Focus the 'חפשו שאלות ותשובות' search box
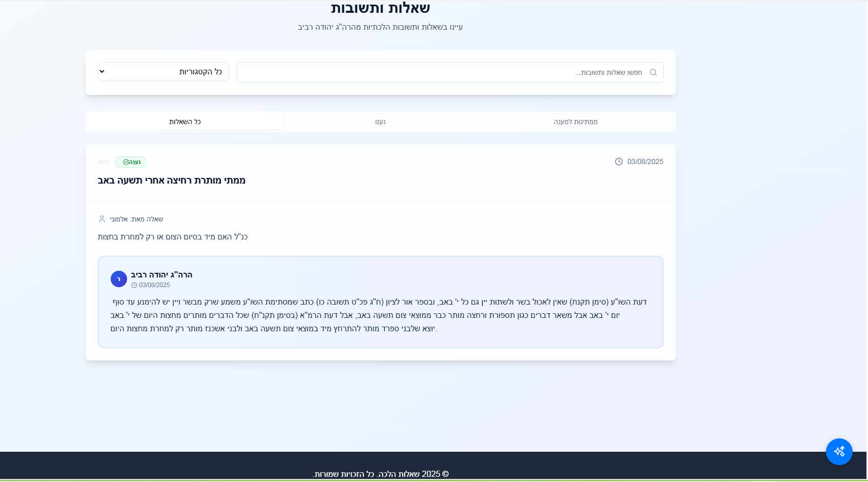Image resolution: width=868 pixels, height=482 pixels. tap(450, 72)
